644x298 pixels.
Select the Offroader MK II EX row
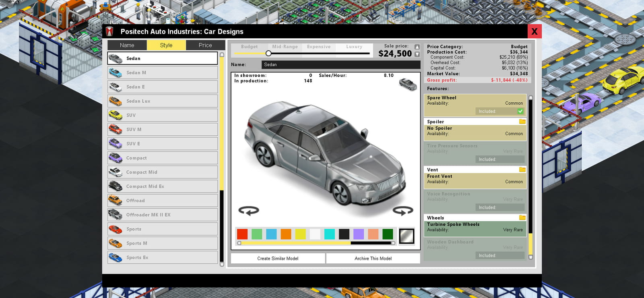coord(163,215)
